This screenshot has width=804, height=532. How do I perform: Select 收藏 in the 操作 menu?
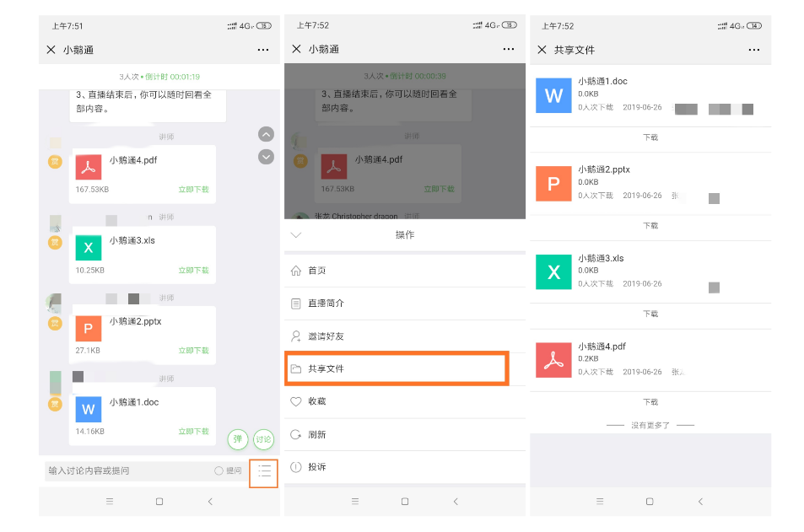tap(405, 401)
